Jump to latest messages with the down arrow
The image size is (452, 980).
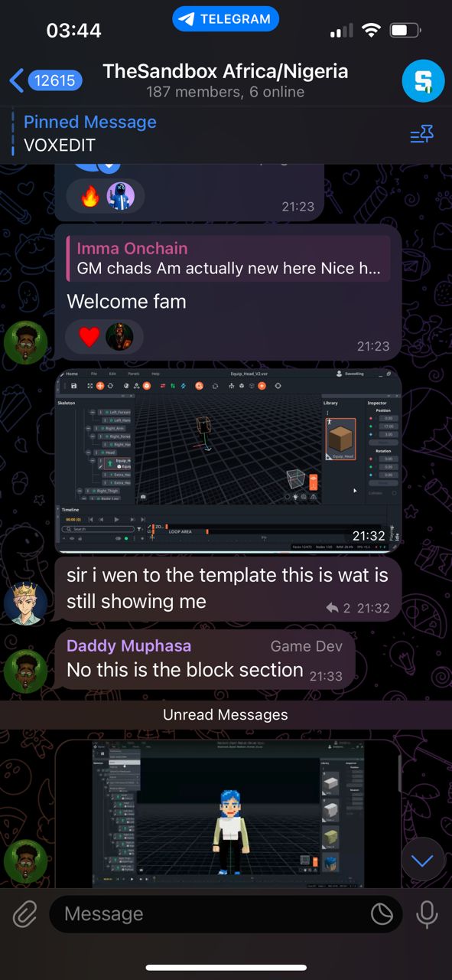tap(422, 860)
